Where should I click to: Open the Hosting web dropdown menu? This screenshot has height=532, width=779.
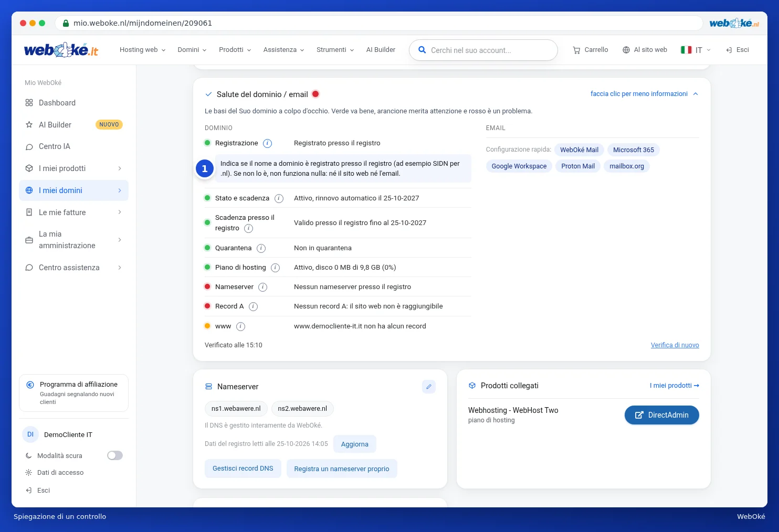click(x=143, y=50)
